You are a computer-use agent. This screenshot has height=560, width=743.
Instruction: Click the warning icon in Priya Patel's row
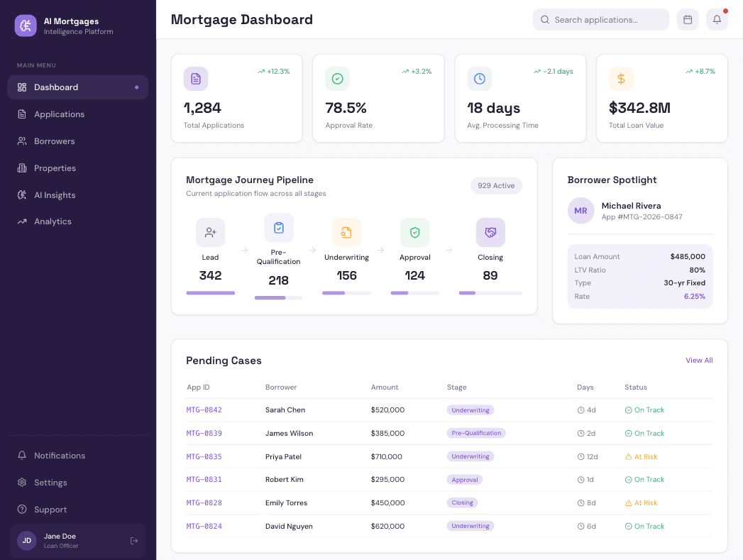[x=628, y=456]
